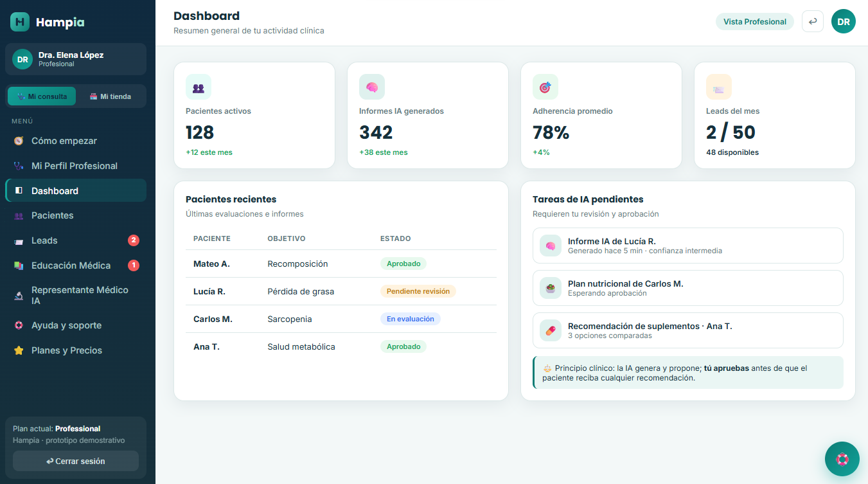Click the Sarcopenia objective cell
Image resolution: width=868 pixels, height=484 pixels.
[289, 319]
